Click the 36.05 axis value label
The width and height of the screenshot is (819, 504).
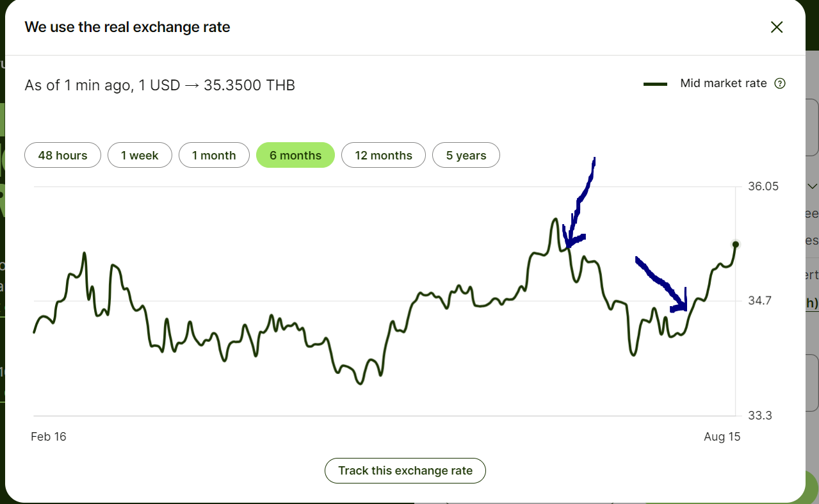(x=763, y=186)
